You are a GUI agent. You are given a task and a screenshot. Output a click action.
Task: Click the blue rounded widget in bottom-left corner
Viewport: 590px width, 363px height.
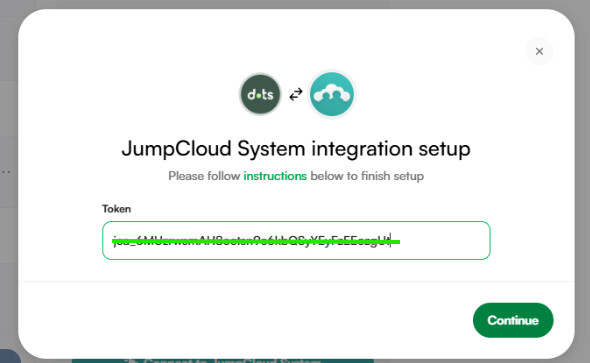pos(9,356)
